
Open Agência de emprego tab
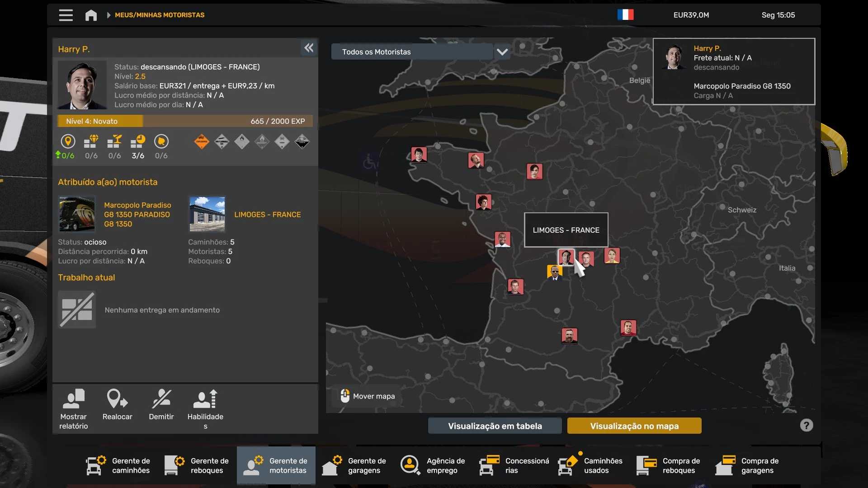click(433, 465)
